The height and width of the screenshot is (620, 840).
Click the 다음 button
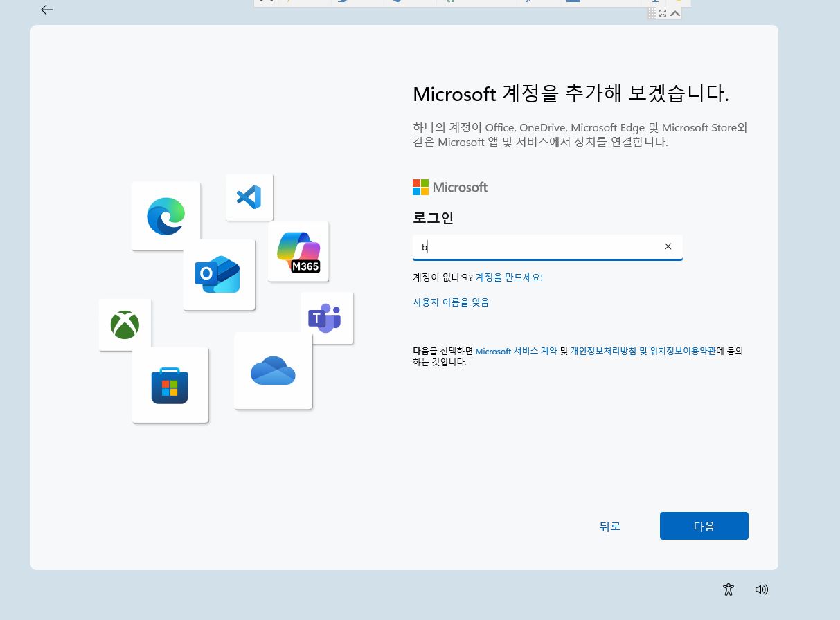(704, 526)
